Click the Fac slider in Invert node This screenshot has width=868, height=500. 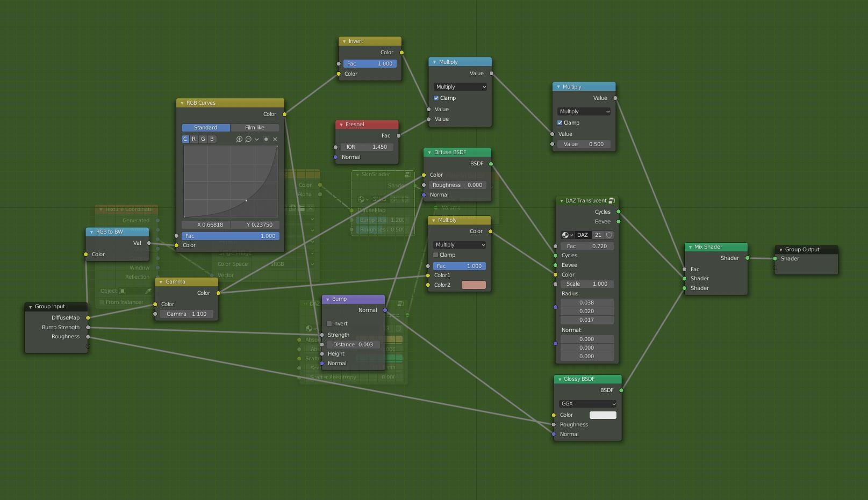pos(370,64)
